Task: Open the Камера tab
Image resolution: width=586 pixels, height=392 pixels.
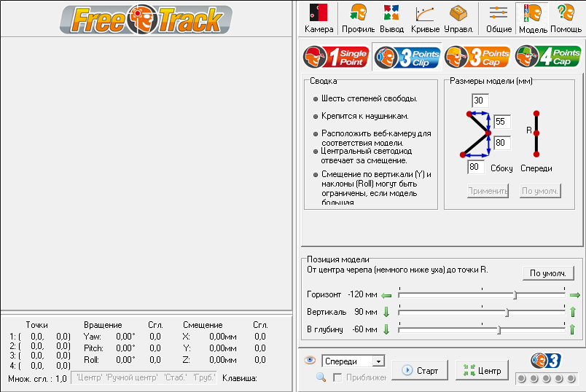Action: coord(319,18)
